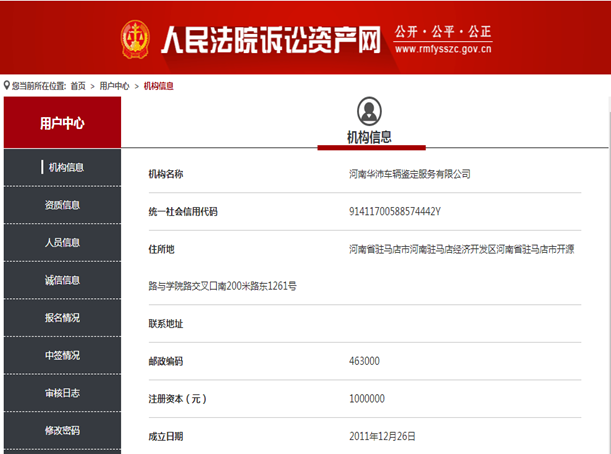The height and width of the screenshot is (454, 611).
Task: Click the location pin icon in breadcrumb
Action: click(7, 85)
